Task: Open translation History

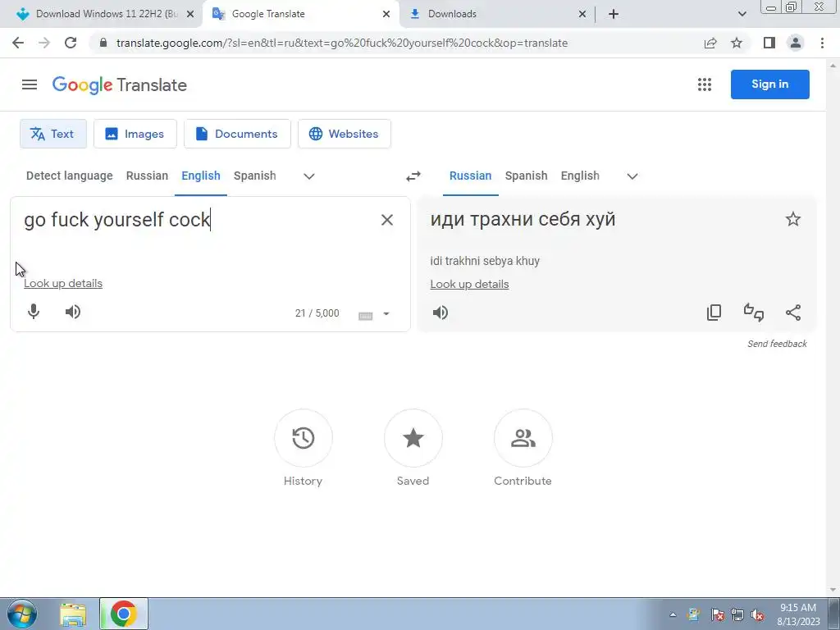Action: pyautogui.click(x=304, y=438)
